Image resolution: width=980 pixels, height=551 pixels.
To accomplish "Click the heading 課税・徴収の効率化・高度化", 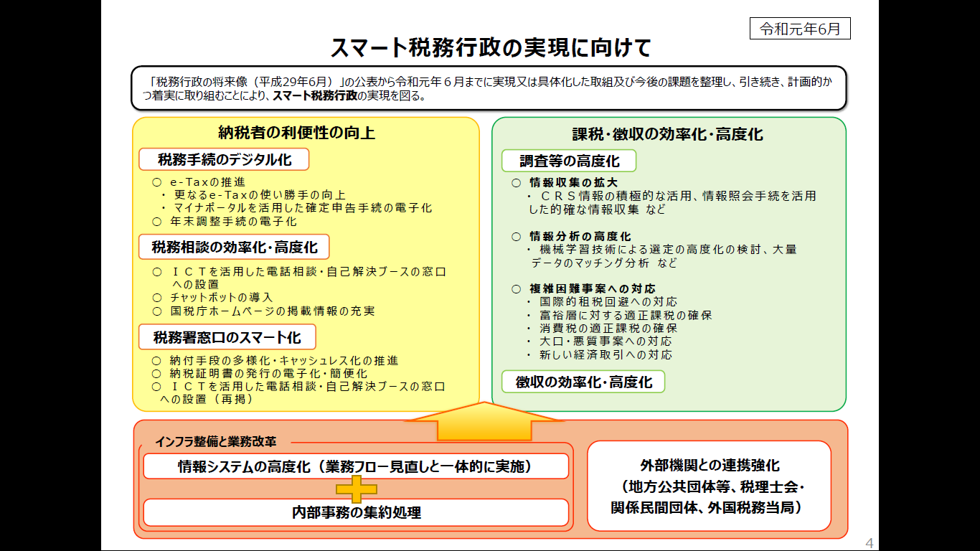I will click(x=667, y=134).
